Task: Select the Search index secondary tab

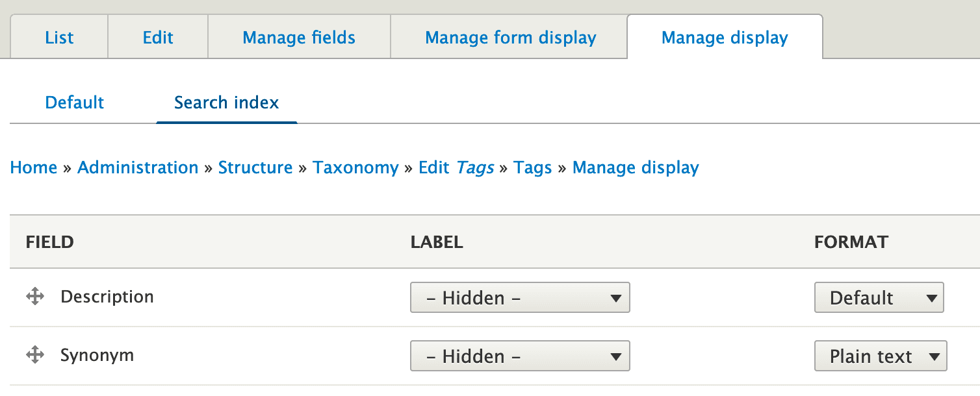Action: tap(227, 103)
